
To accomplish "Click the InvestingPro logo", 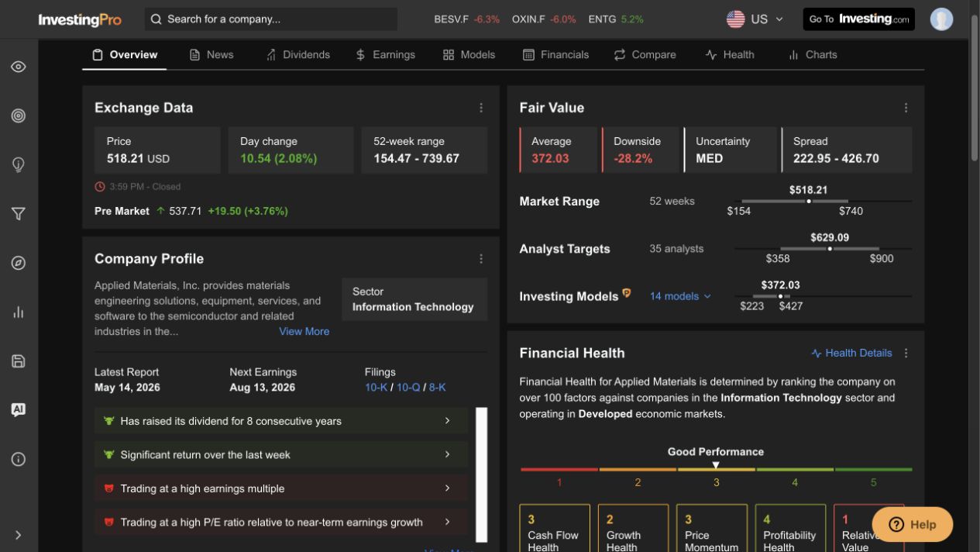I will pos(80,19).
